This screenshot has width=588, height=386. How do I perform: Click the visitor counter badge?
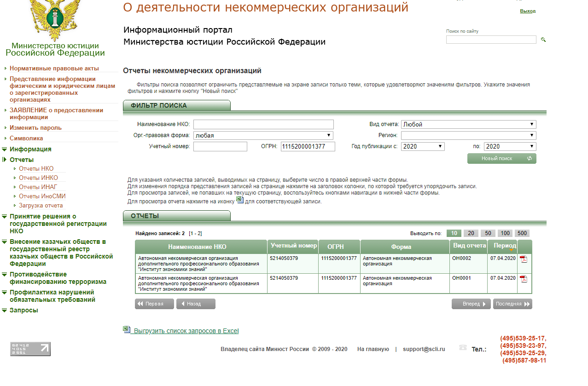coord(30,349)
